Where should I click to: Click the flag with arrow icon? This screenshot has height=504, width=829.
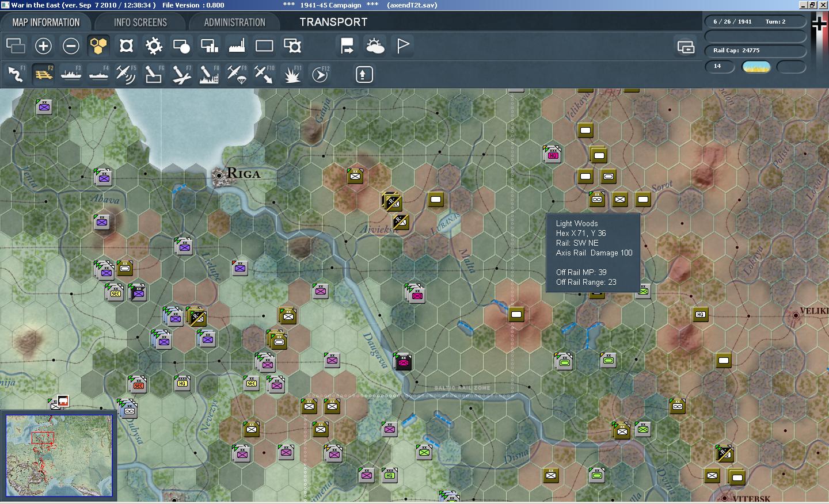(x=347, y=45)
